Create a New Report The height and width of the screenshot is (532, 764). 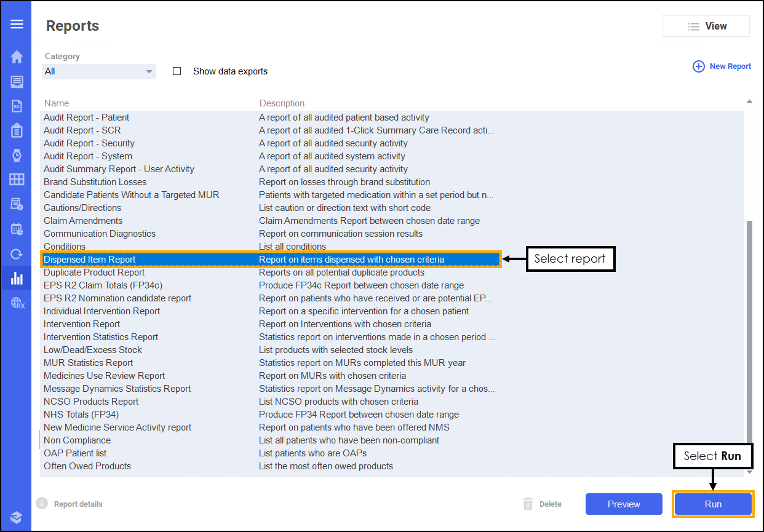pos(722,66)
